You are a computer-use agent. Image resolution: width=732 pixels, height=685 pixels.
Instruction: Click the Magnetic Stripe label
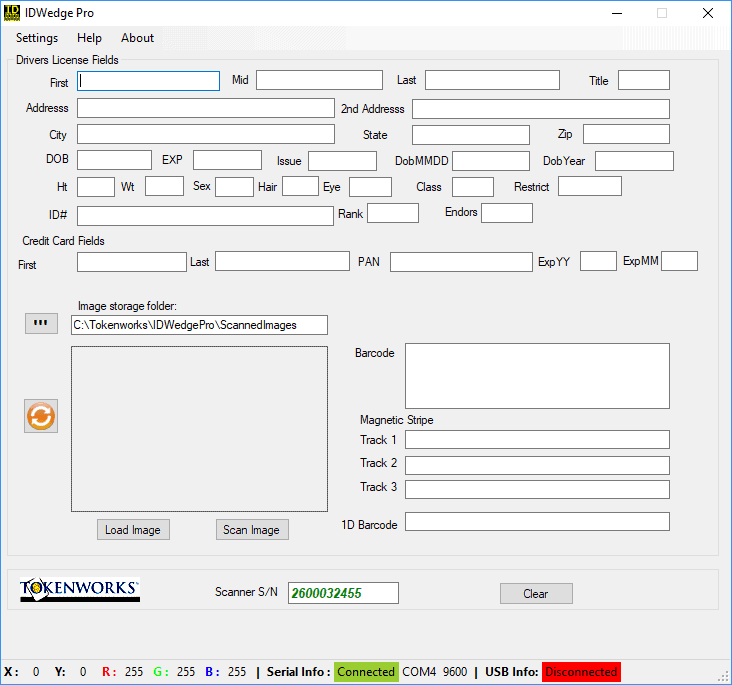point(396,420)
